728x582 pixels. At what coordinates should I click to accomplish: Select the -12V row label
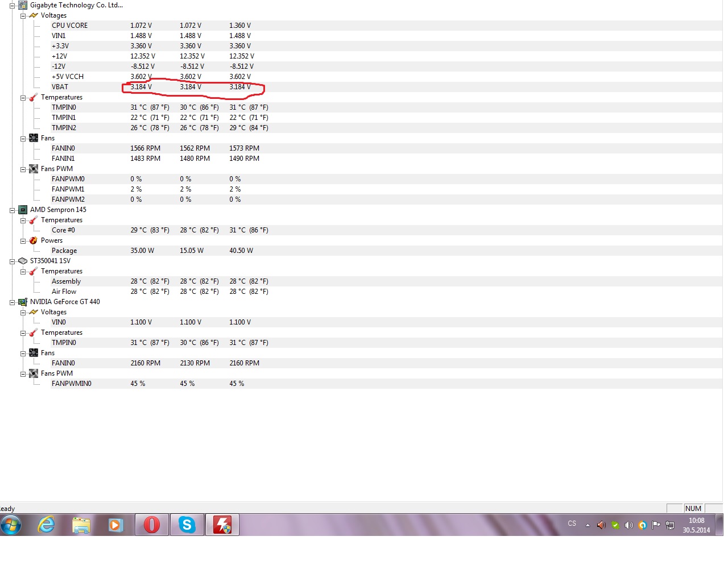tap(59, 66)
